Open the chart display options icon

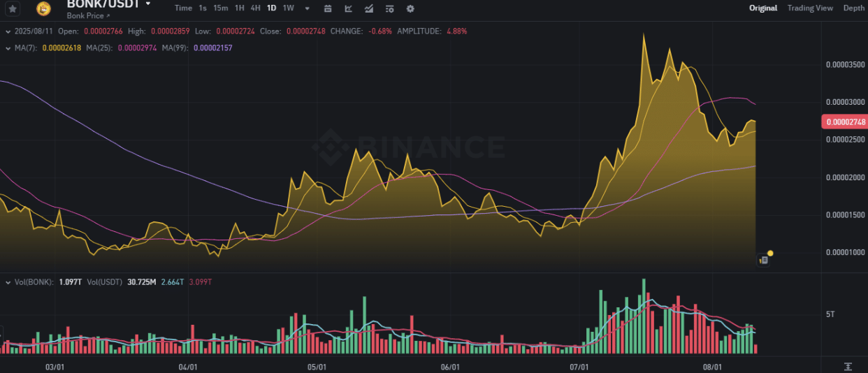tap(389, 8)
